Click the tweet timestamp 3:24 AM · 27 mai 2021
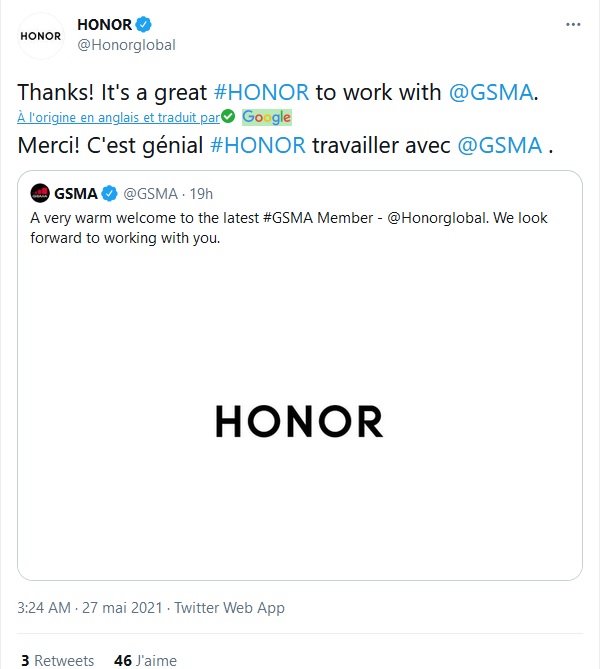Image resolution: width=600 pixels, height=669 pixels. 92,607
